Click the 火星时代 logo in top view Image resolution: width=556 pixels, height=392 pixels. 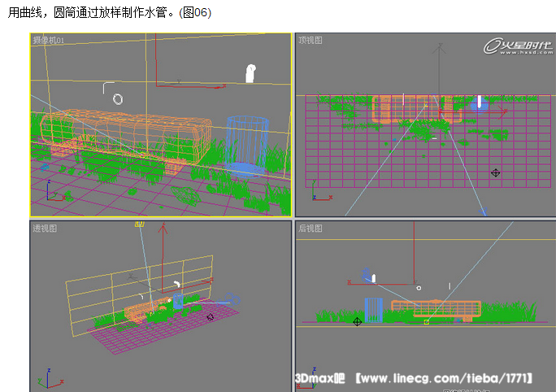(x=515, y=46)
